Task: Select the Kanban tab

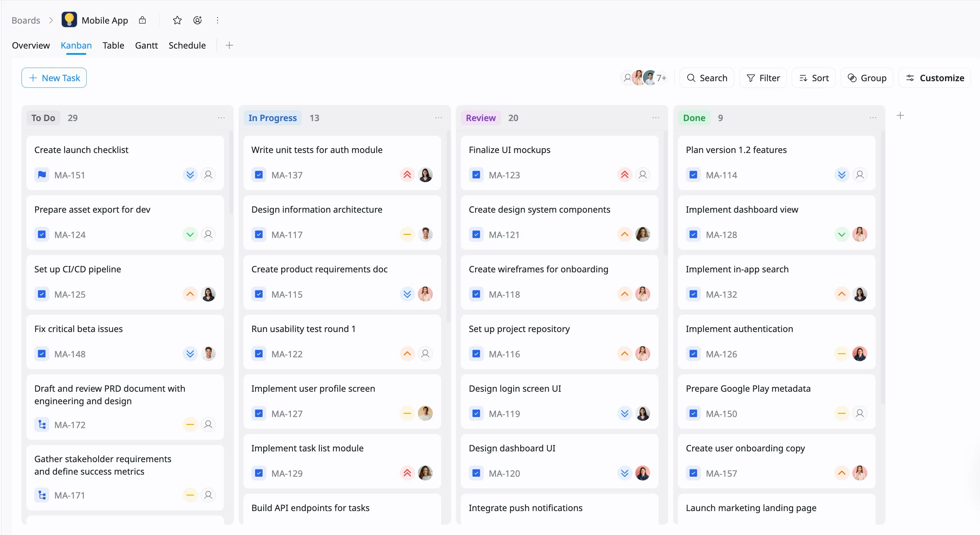Action: [76, 45]
